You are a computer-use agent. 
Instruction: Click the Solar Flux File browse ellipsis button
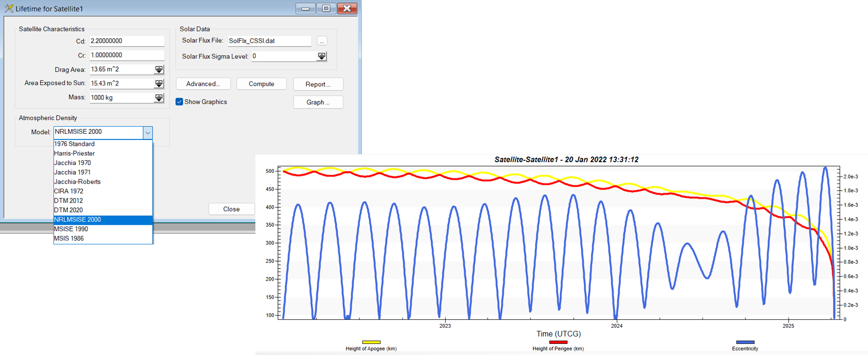321,41
